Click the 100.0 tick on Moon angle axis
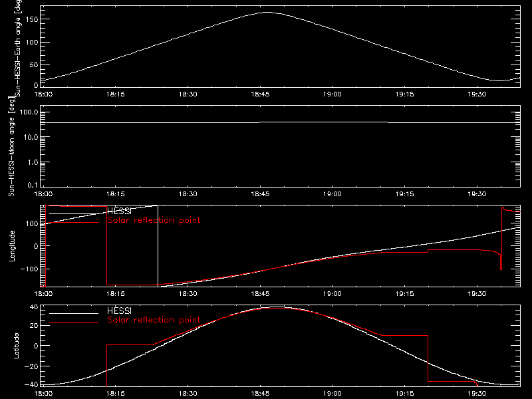 pos(29,112)
